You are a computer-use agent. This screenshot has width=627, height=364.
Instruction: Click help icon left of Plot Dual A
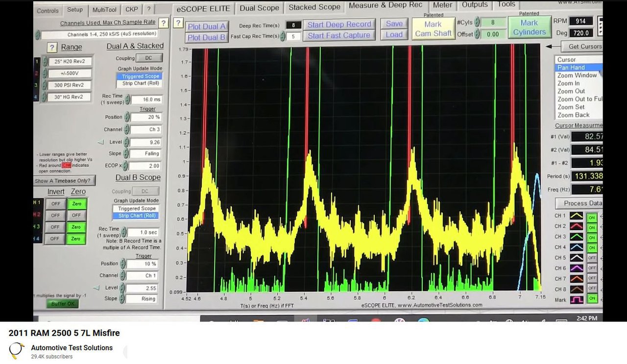(179, 23)
